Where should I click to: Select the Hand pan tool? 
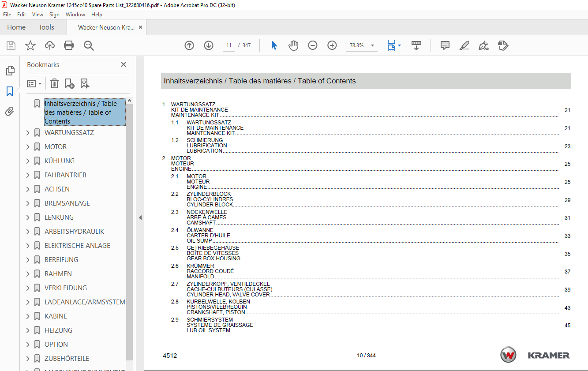coord(293,45)
